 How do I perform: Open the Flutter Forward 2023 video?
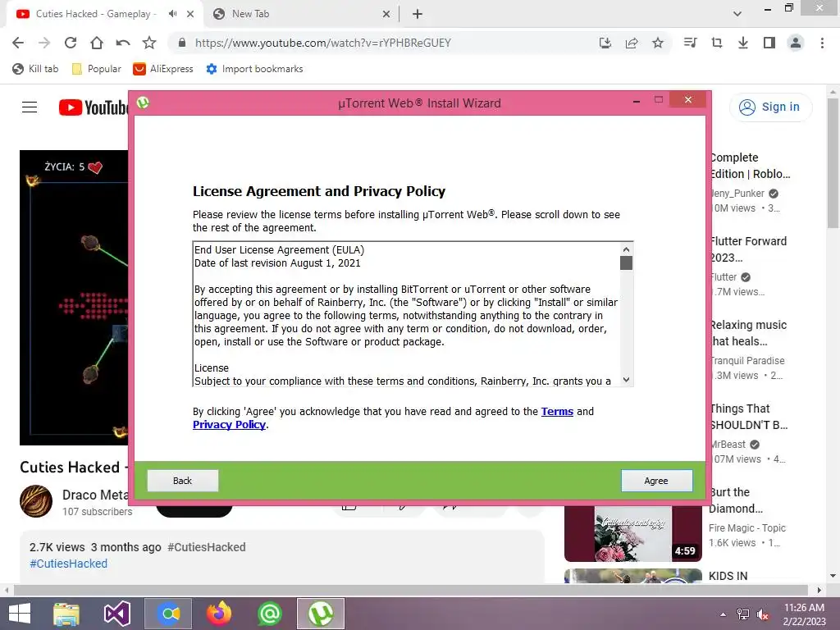point(748,249)
